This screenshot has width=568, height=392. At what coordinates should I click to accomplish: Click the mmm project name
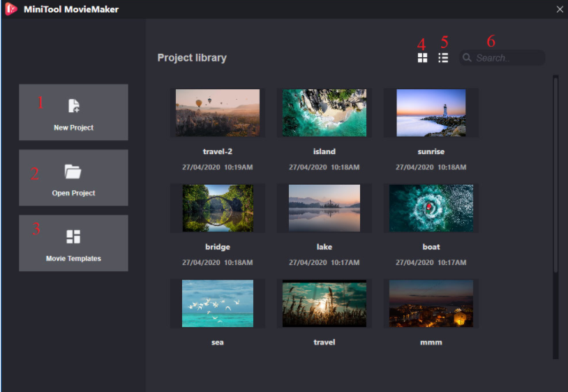[x=431, y=342]
